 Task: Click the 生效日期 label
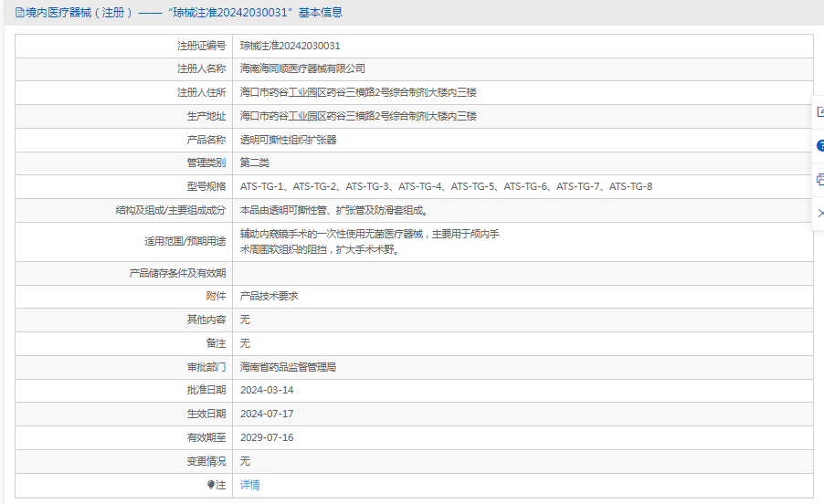point(206,414)
